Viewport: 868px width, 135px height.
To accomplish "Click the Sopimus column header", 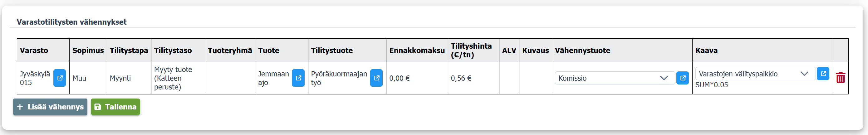I will tap(88, 51).
